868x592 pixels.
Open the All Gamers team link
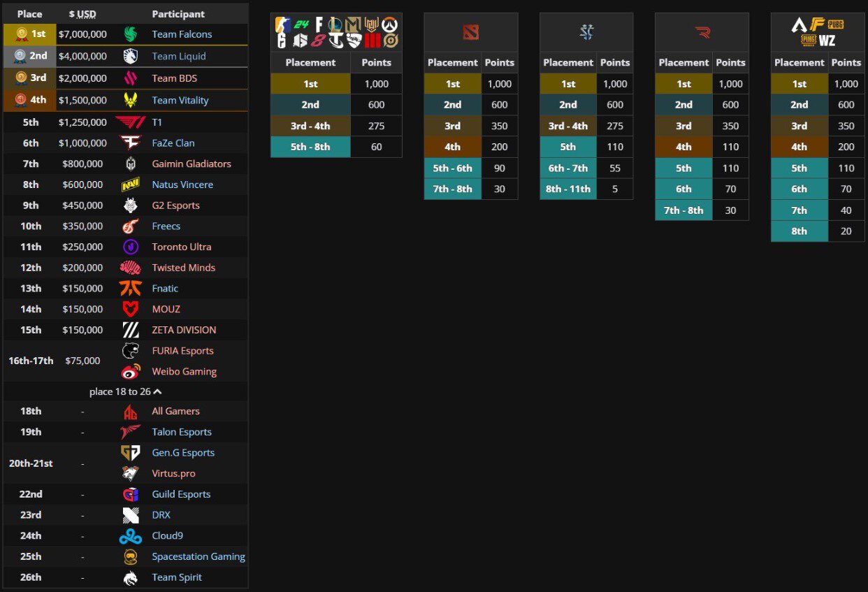point(176,411)
